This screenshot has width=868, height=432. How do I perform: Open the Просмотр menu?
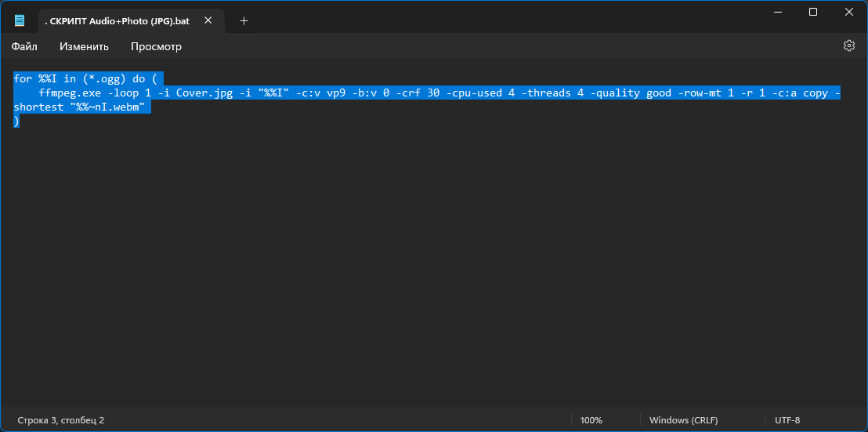coord(156,46)
